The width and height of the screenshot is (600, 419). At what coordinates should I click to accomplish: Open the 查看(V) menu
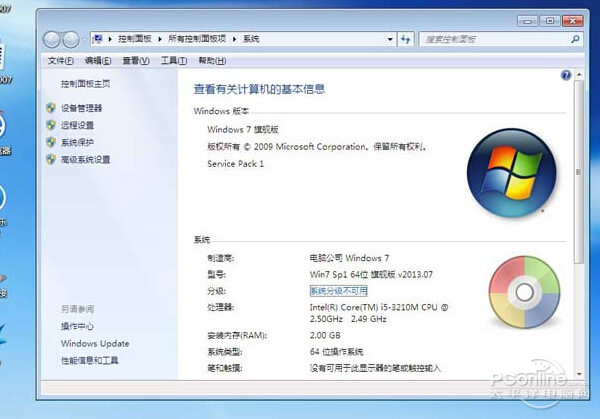[135, 60]
